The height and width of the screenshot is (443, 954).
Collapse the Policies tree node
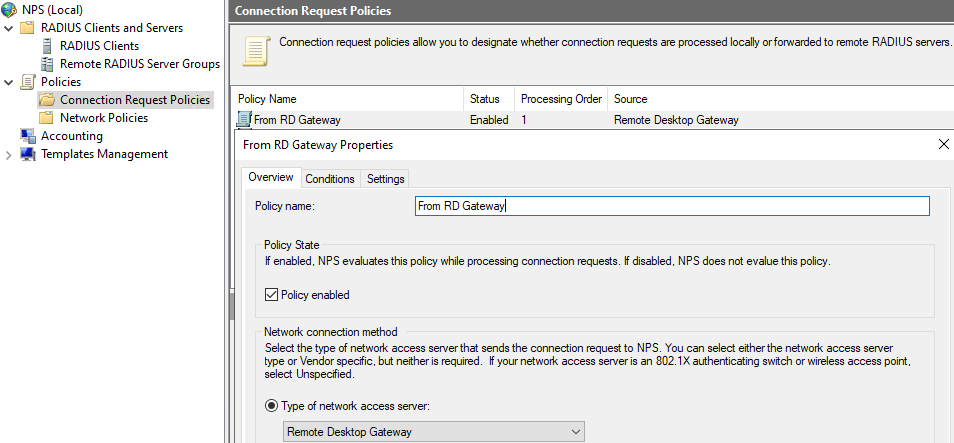(9, 82)
